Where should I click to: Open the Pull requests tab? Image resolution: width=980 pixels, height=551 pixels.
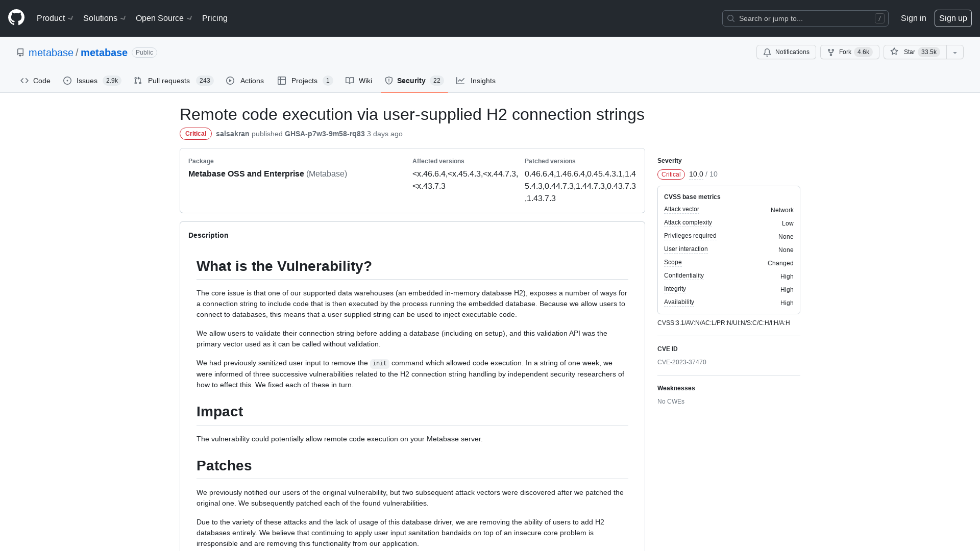coord(174,81)
